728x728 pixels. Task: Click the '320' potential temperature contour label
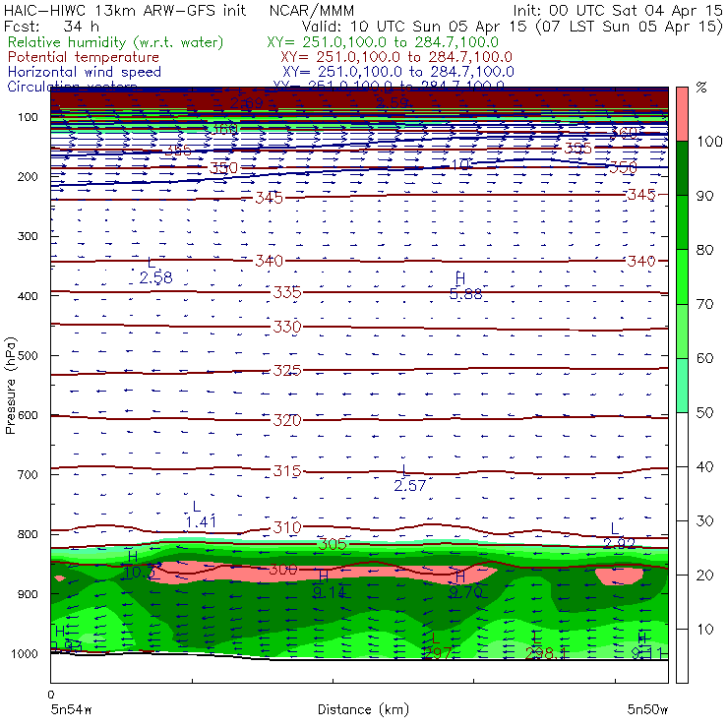pyautogui.click(x=287, y=420)
